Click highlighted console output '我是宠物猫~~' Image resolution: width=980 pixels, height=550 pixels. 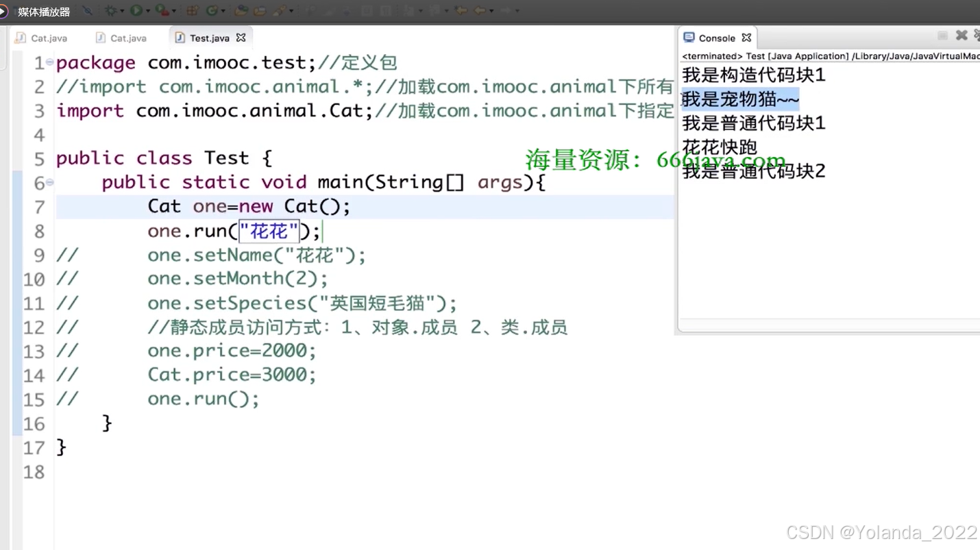tap(740, 99)
